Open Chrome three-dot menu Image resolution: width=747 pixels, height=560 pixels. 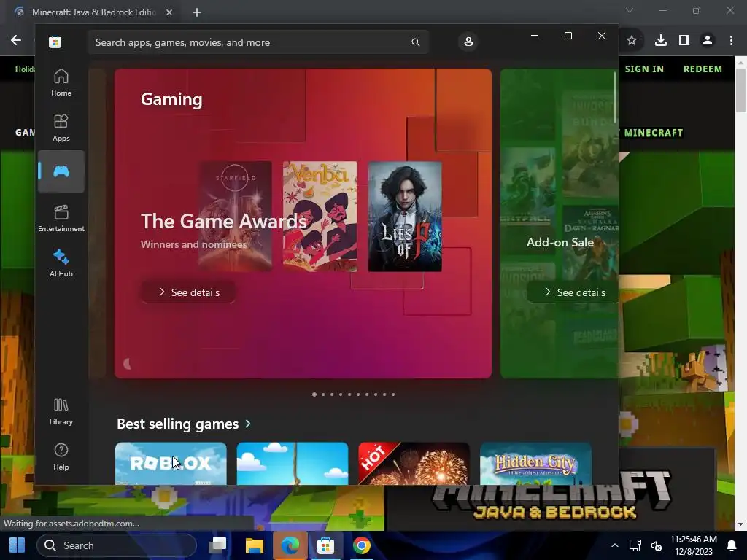[731, 41]
